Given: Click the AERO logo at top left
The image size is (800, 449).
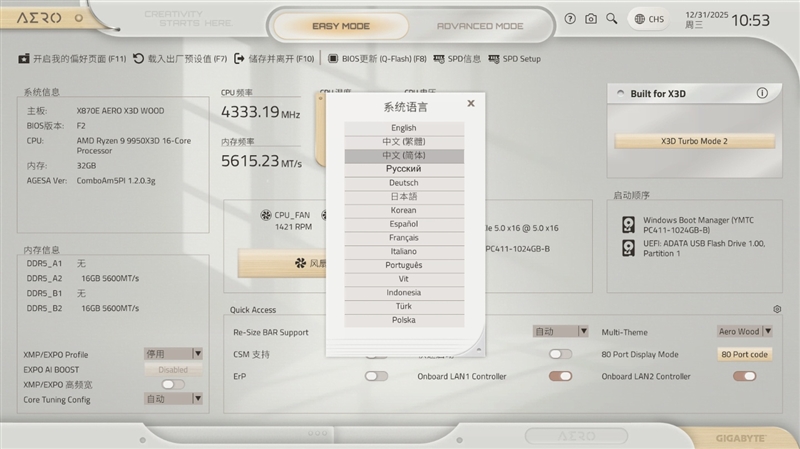Looking at the screenshot, I should (x=39, y=18).
